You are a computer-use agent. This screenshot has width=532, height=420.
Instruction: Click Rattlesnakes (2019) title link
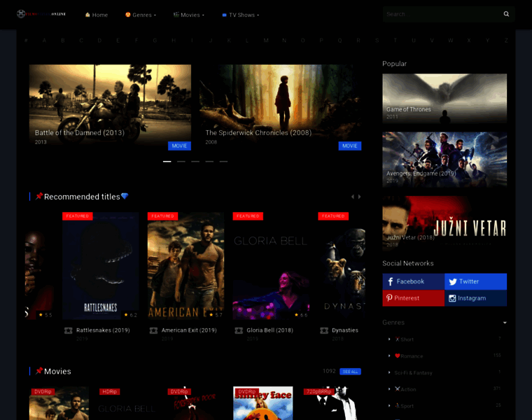click(x=103, y=330)
